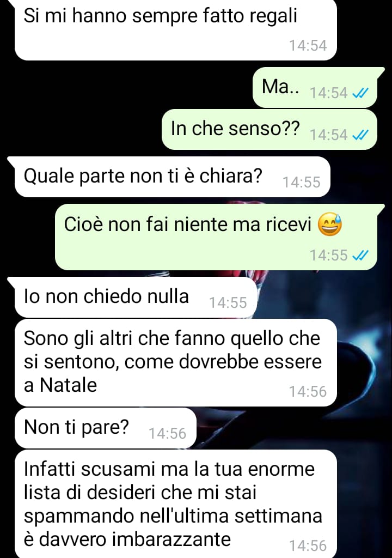This screenshot has width=392, height=558.
Task: Tap the 14:56 timestamp after 'imbarazzante'
Action: 308,546
